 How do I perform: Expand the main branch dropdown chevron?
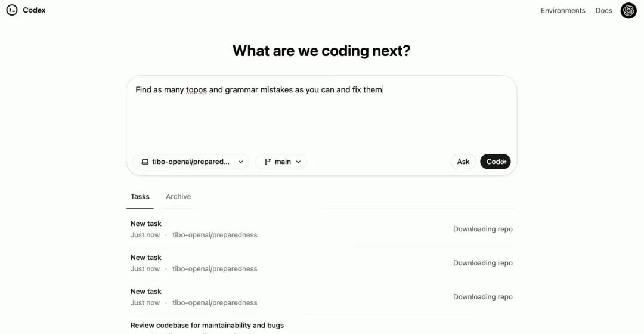coord(299,162)
